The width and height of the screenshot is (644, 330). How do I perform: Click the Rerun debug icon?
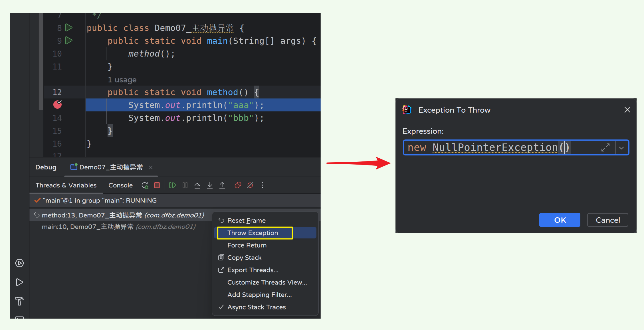(145, 185)
